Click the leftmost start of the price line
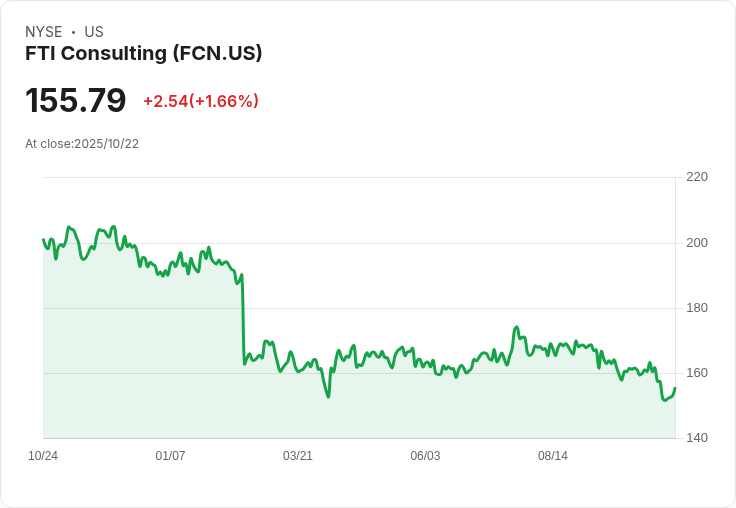Viewport: 736px width, 508px height. click(x=43, y=239)
